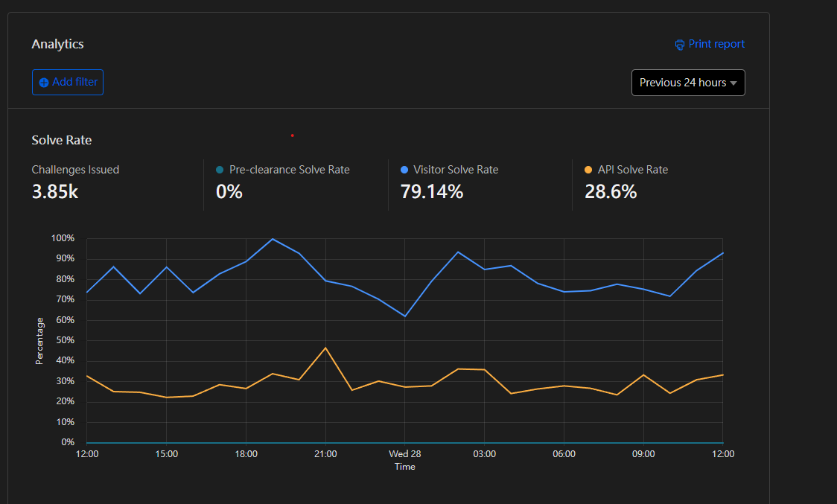837x504 pixels.
Task: Click the teal Pre-clearance legend dot
Action: [x=220, y=170]
